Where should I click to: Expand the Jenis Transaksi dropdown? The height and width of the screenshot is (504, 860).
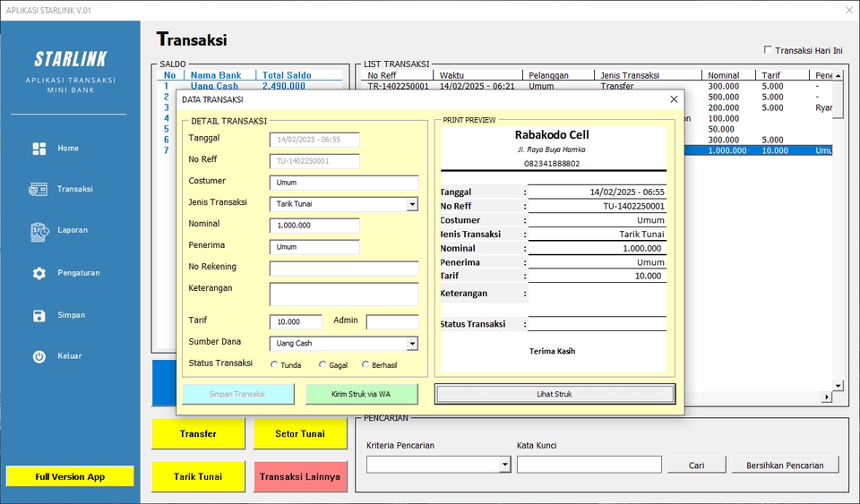(x=412, y=204)
